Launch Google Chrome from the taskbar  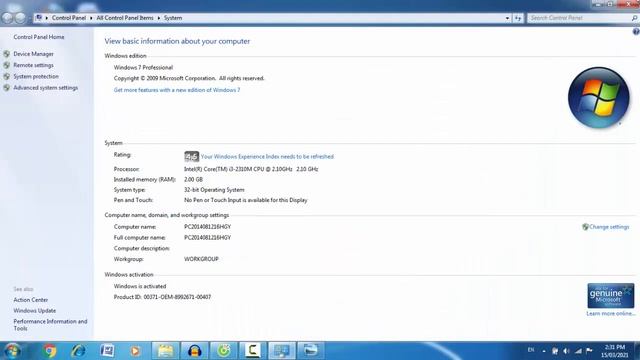click(x=50, y=351)
